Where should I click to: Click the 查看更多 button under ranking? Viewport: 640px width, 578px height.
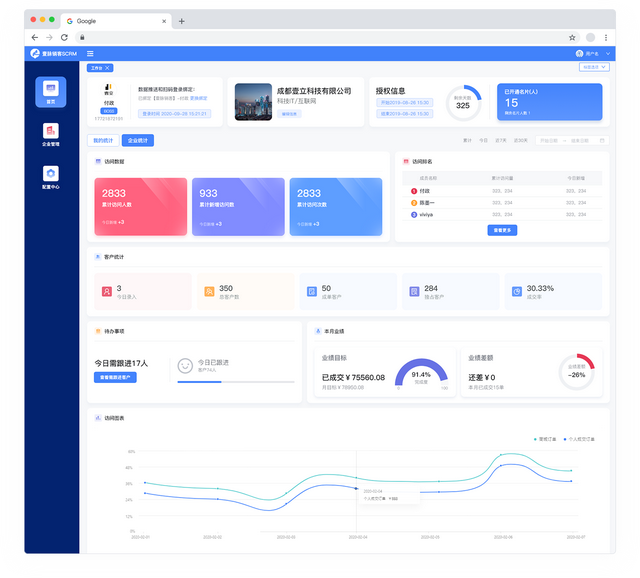(502, 230)
